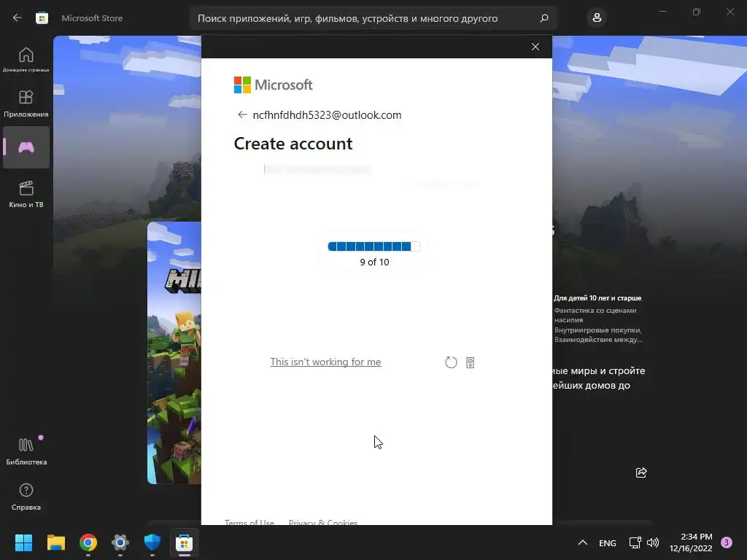This screenshot has height=560, width=747.
Task: Expand the hidden system tray icons
Action: [583, 542]
